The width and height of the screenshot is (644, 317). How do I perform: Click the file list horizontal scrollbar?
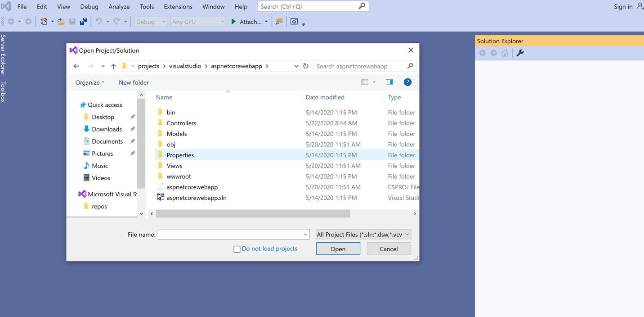(253, 213)
